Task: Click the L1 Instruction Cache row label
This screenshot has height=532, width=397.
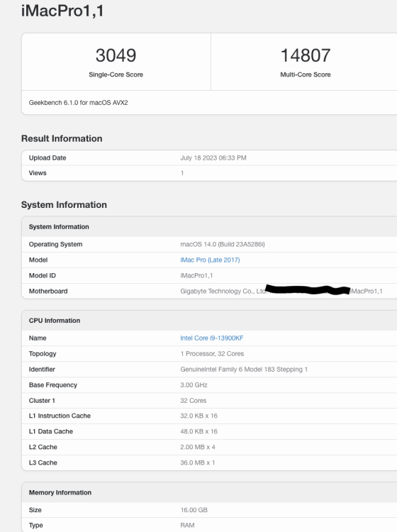Action: 60,416
